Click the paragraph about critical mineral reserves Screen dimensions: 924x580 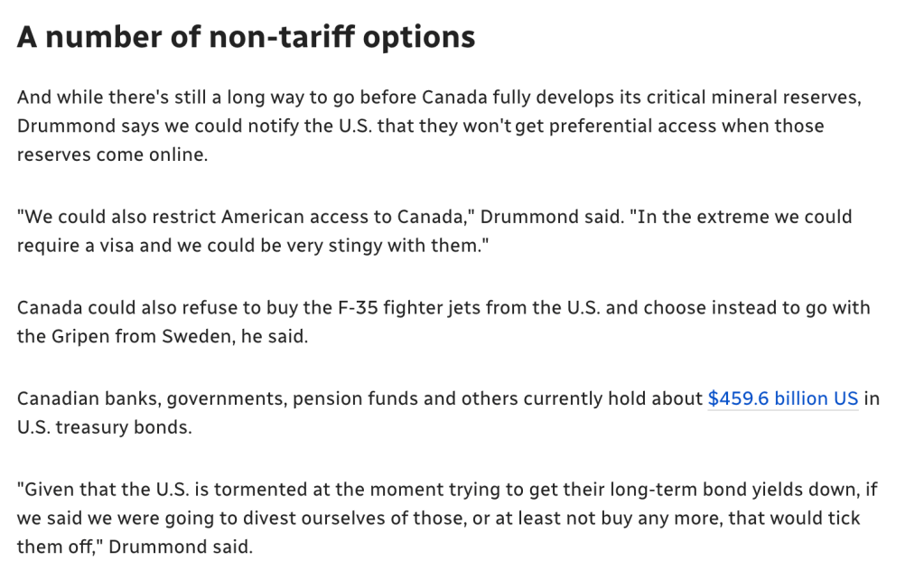coord(439,126)
